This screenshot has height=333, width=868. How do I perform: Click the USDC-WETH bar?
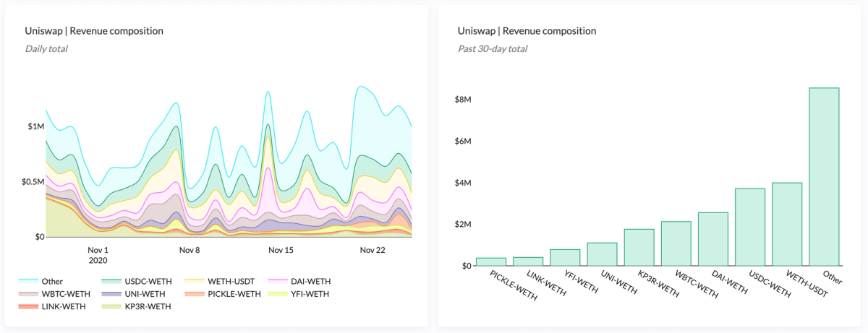coord(750,227)
